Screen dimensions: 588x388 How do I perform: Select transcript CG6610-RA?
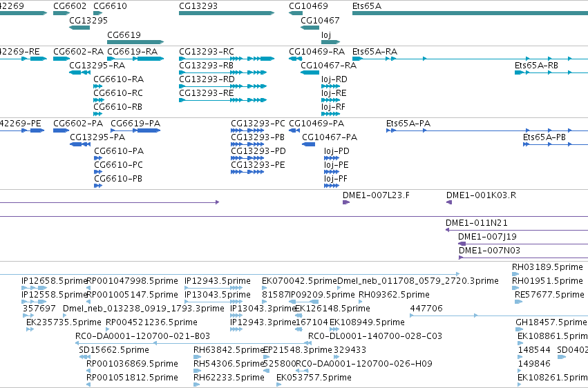coord(98,86)
